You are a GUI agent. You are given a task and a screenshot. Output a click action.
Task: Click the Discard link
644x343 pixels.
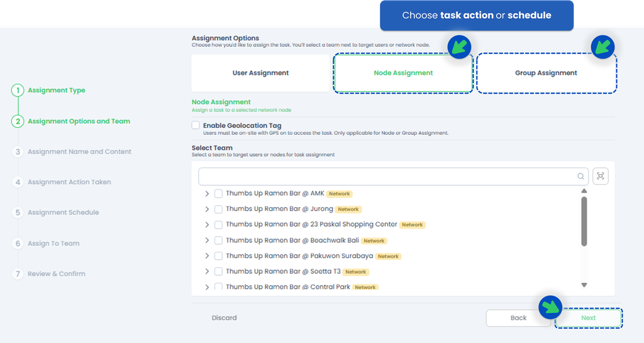tap(224, 318)
